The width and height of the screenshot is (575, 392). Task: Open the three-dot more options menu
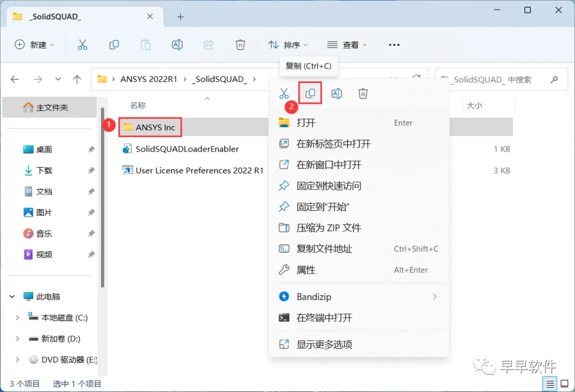point(394,45)
